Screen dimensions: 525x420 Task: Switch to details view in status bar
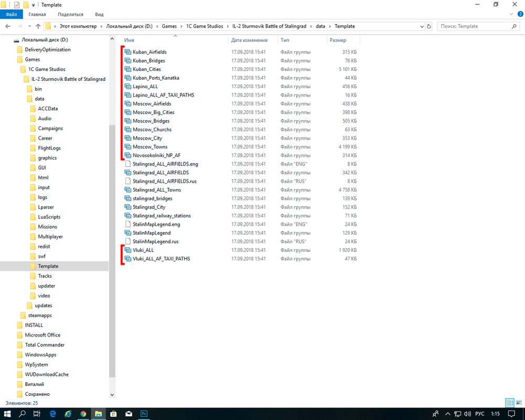(x=509, y=402)
